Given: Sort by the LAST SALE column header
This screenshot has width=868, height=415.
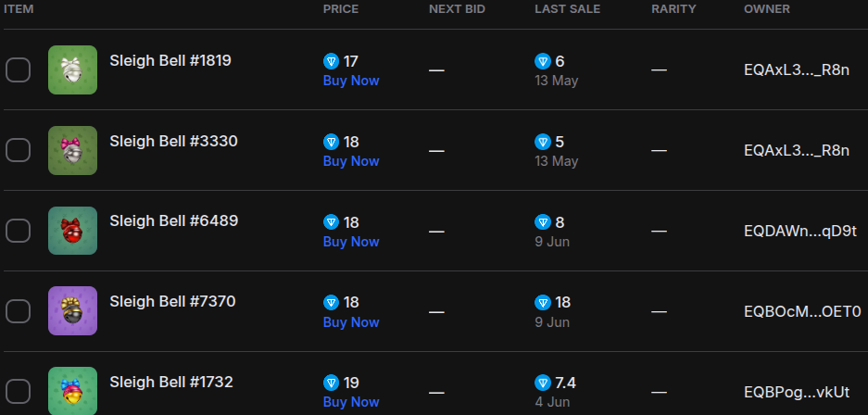Looking at the screenshot, I should (x=567, y=9).
